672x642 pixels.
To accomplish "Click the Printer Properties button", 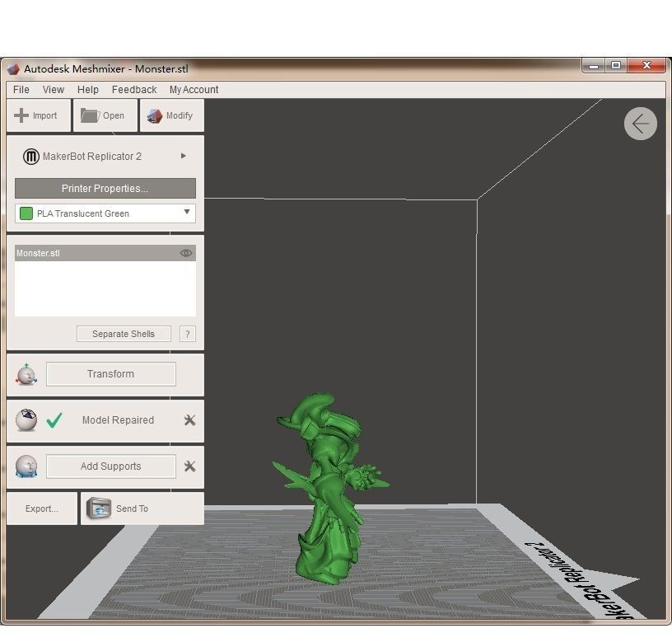I will click(x=105, y=188).
